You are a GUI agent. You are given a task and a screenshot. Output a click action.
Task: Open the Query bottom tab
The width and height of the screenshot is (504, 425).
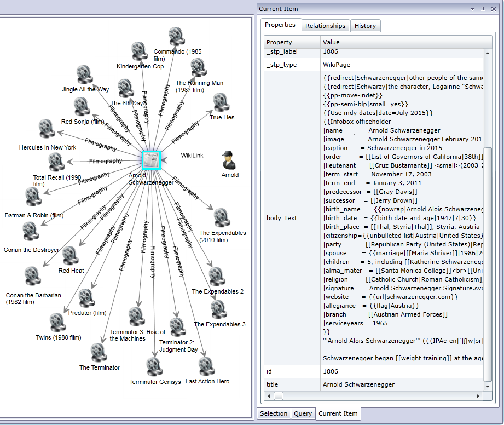pos(303,413)
